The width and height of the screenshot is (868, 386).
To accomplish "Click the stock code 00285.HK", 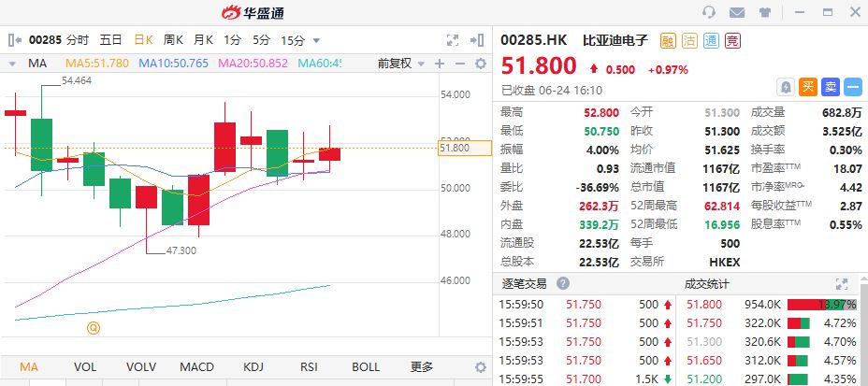I will click(x=534, y=40).
